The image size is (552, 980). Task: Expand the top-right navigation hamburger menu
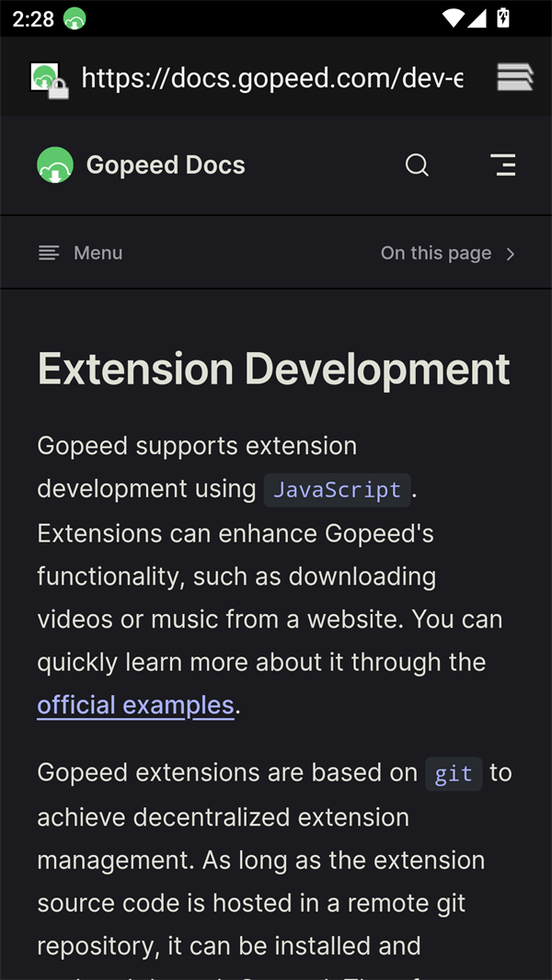click(502, 165)
